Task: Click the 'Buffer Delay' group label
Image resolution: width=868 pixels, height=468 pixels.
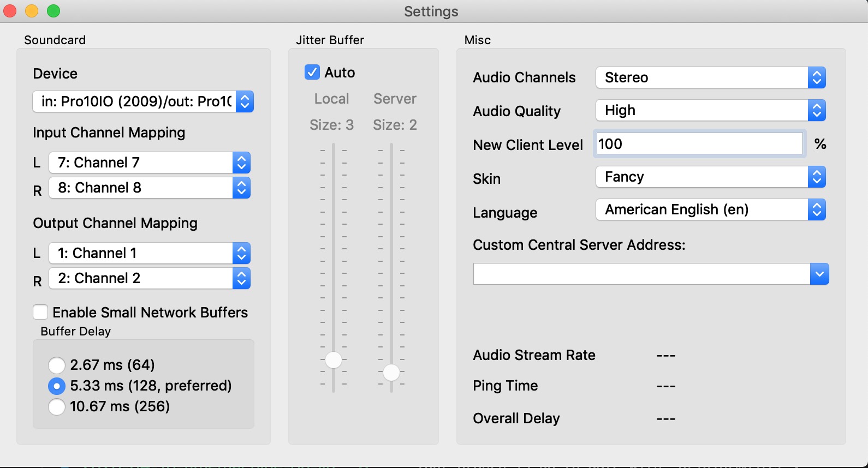Action: [76, 331]
